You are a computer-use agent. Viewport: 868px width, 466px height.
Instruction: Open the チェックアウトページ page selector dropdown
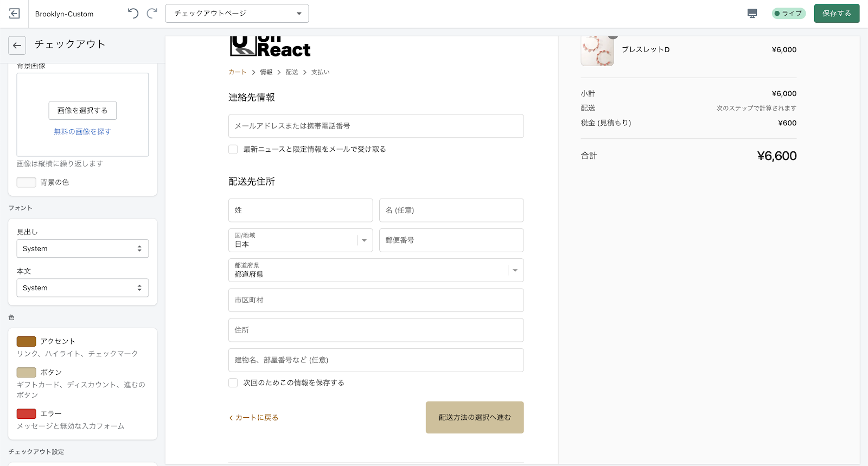237,14
